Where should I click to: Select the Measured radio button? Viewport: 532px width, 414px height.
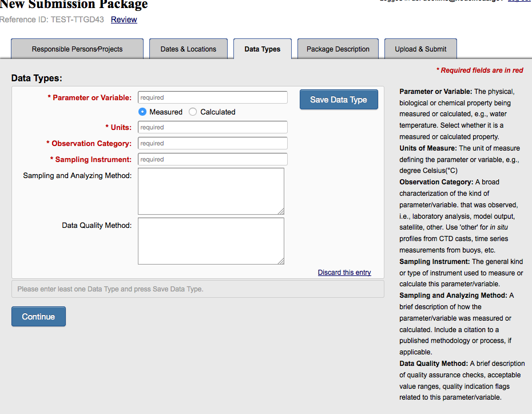(142, 112)
